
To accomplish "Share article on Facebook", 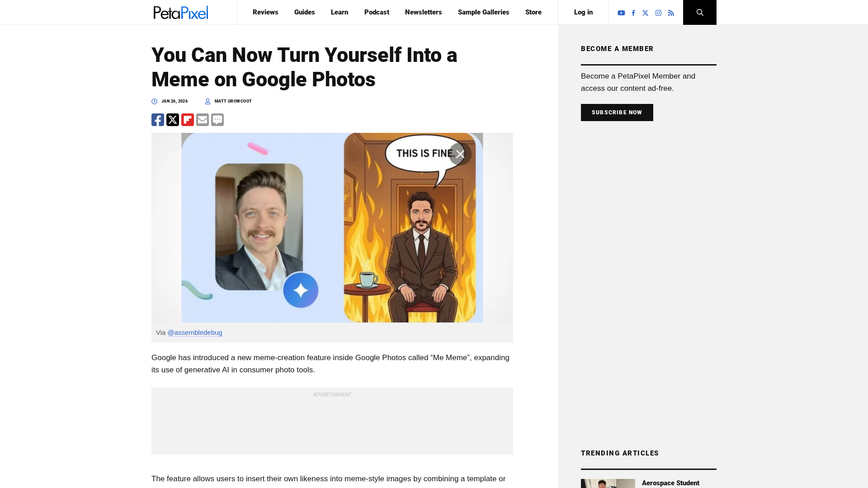I will click(158, 120).
